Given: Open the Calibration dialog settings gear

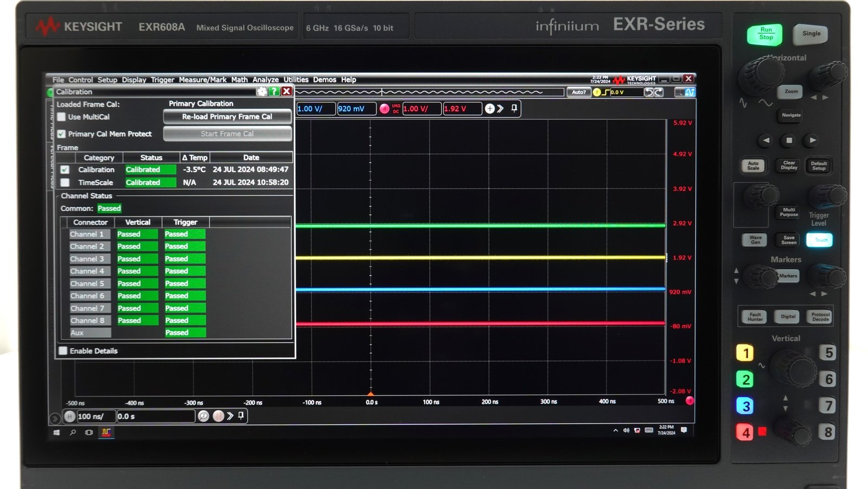Looking at the screenshot, I should tap(263, 92).
